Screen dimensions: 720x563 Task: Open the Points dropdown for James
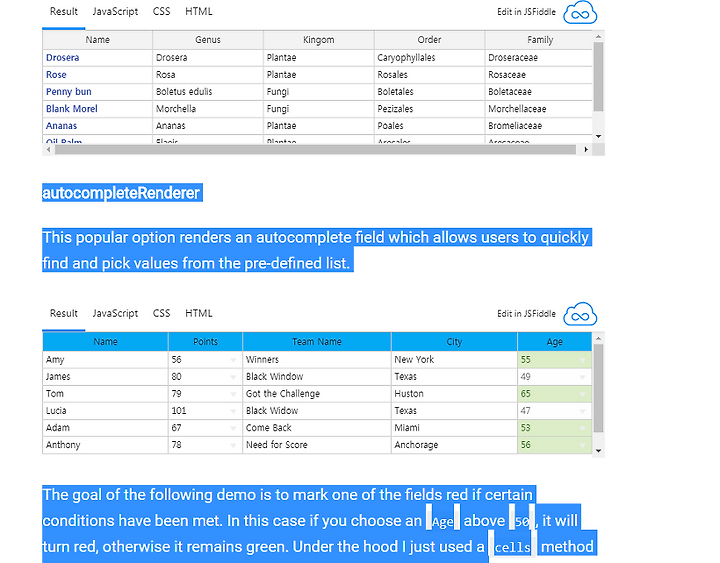(x=233, y=377)
